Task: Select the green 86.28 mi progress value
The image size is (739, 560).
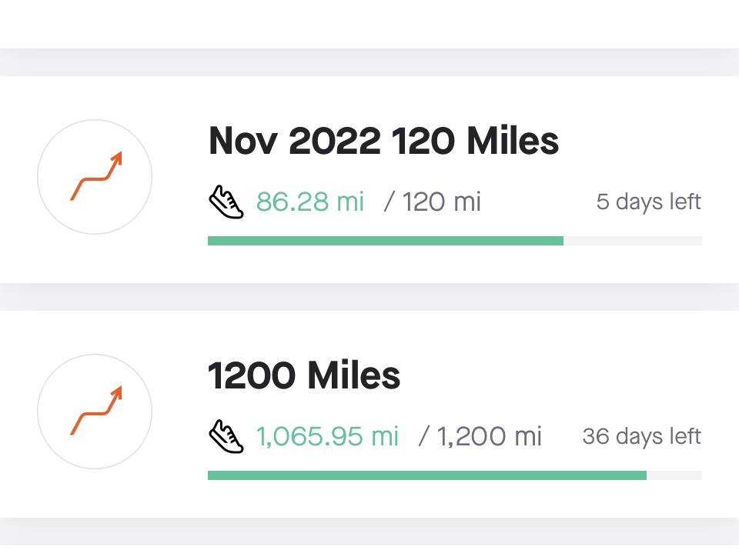Action: pyautogui.click(x=309, y=202)
